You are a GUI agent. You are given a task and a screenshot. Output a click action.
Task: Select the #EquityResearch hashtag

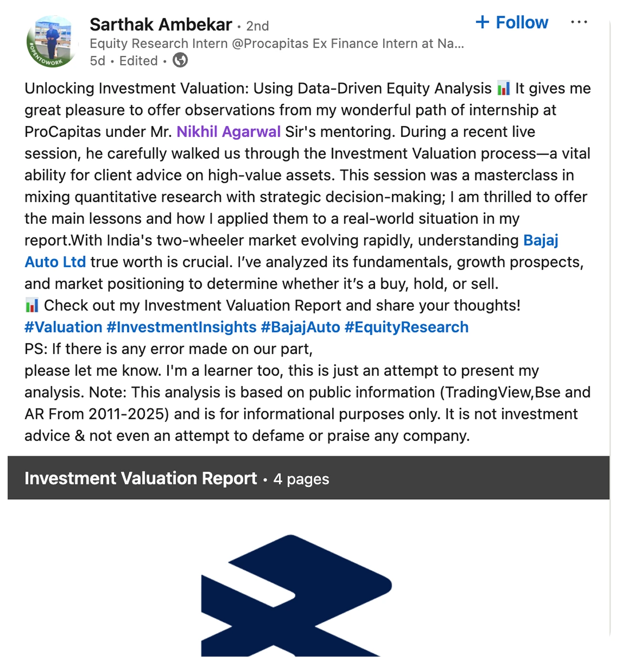(406, 327)
